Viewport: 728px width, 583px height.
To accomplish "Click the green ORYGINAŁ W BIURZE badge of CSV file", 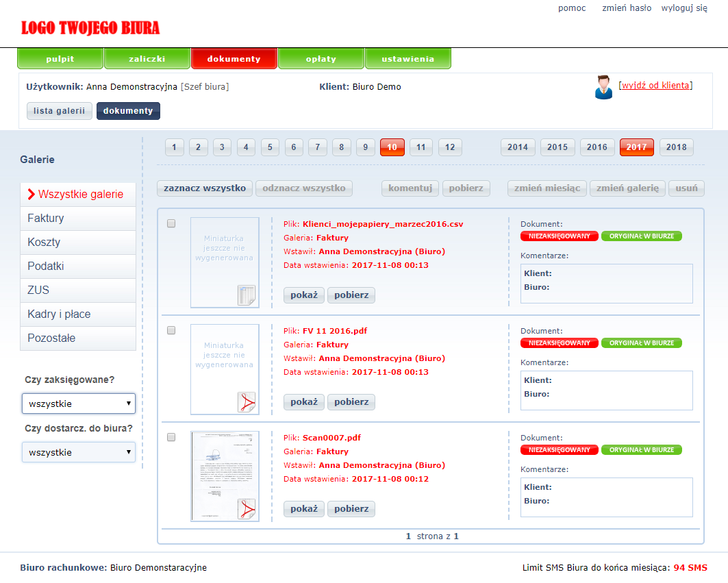I will click(x=641, y=236).
